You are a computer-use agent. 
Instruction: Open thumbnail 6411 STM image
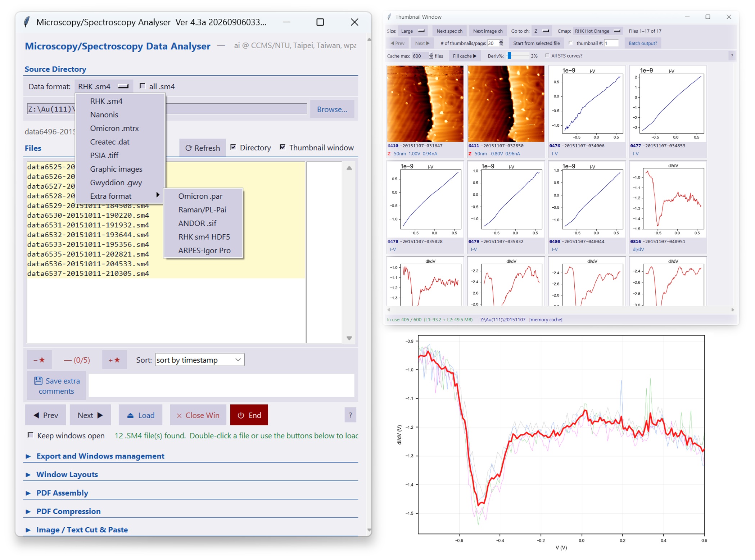point(506,104)
